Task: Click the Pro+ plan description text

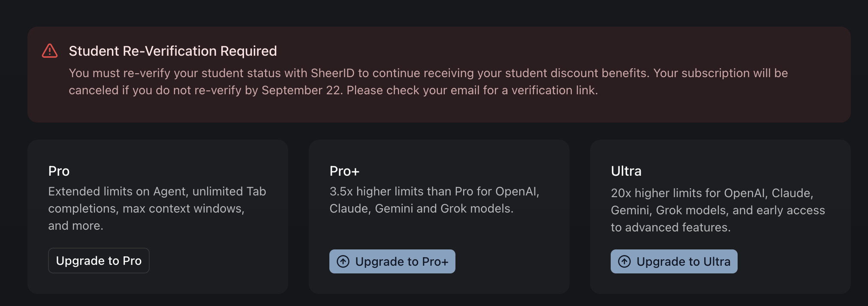Action: 434,200
